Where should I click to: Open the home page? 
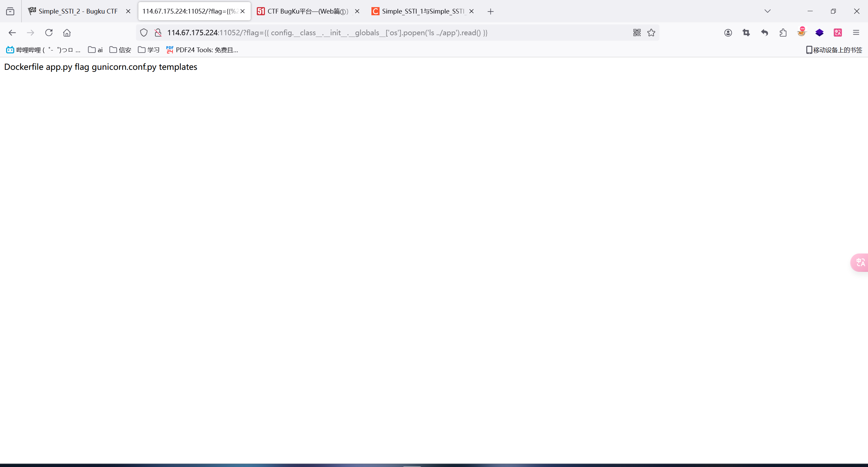pos(67,33)
